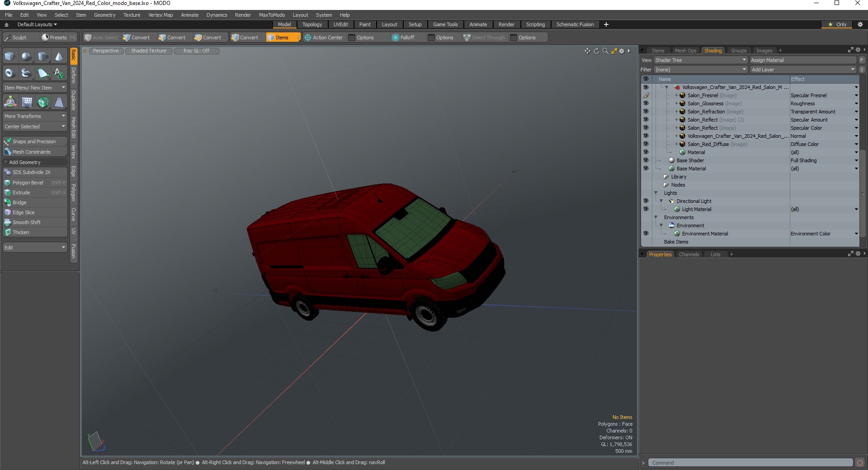The image size is (868, 470).
Task: Open the Add Layer dropdown
Action: (803, 70)
